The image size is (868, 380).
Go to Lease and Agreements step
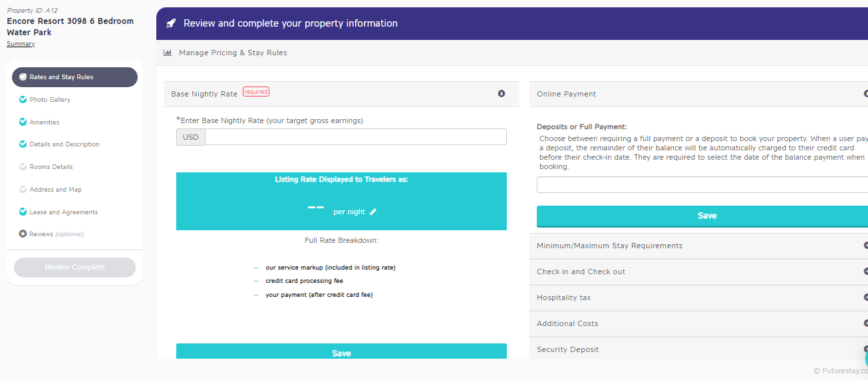pos(63,212)
